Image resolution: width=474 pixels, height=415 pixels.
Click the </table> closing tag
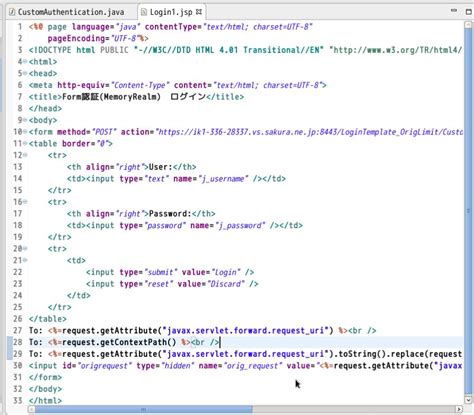[x=48, y=319]
